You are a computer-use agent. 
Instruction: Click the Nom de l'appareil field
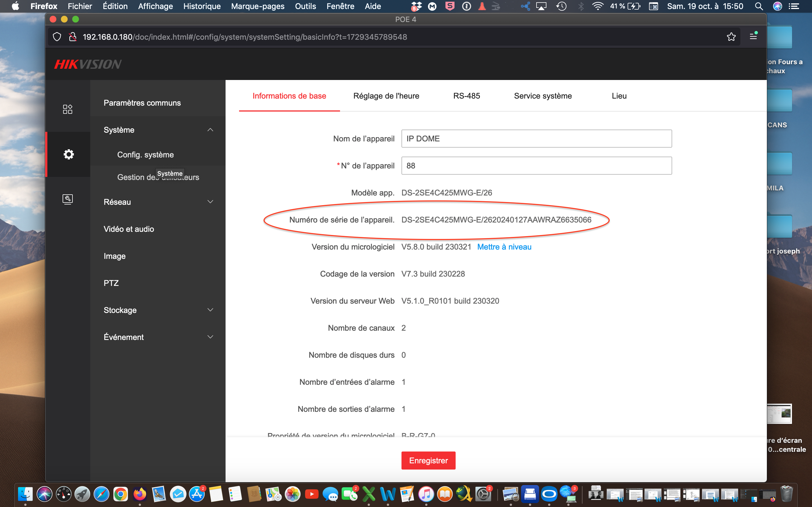tap(536, 139)
